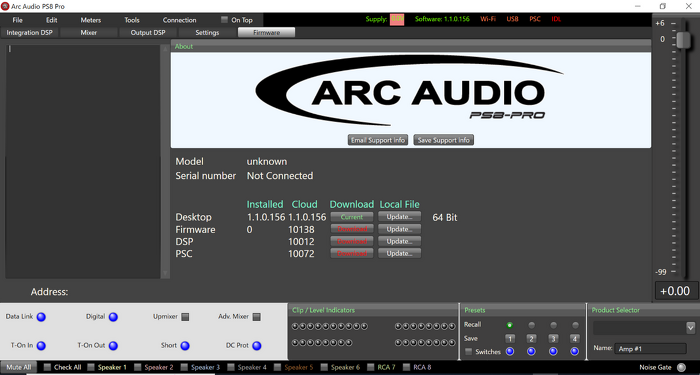
Task: Switch to the Integration DSP tab
Action: click(29, 33)
